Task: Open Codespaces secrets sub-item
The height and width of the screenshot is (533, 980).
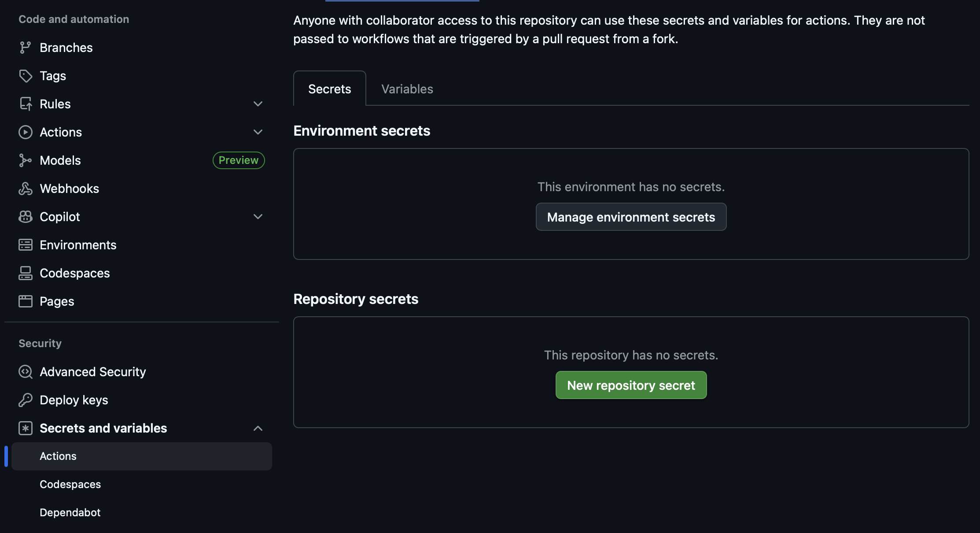Action: [x=70, y=484]
